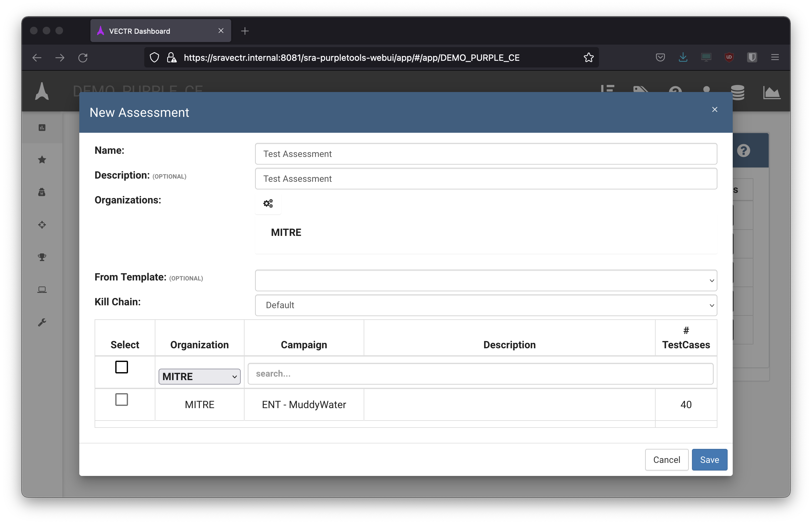Select the star sidebar icon

pos(42,159)
